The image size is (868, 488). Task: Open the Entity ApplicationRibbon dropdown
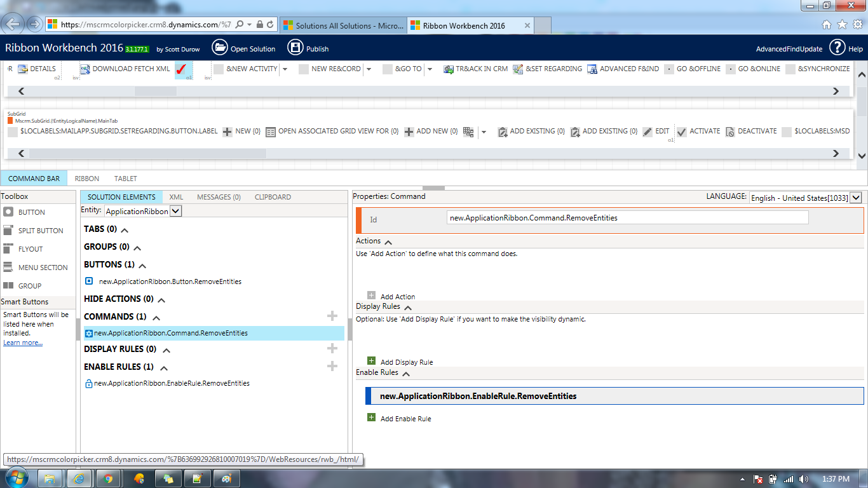click(175, 211)
